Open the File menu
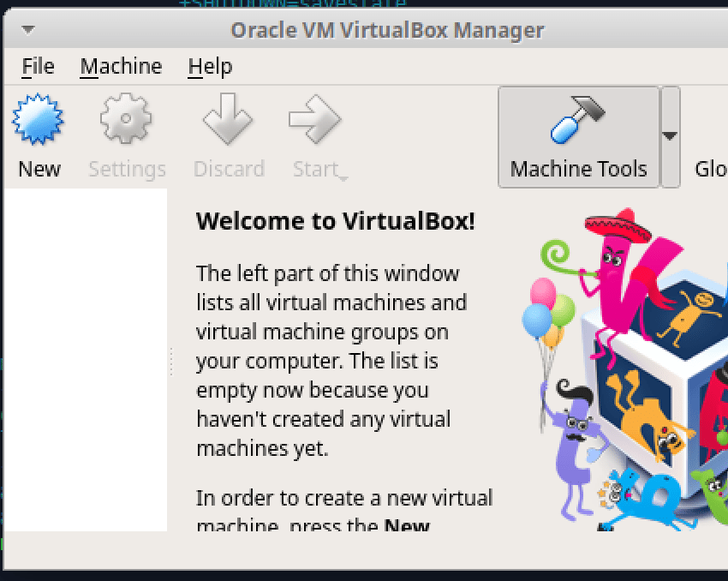This screenshot has width=728, height=581. (x=38, y=66)
